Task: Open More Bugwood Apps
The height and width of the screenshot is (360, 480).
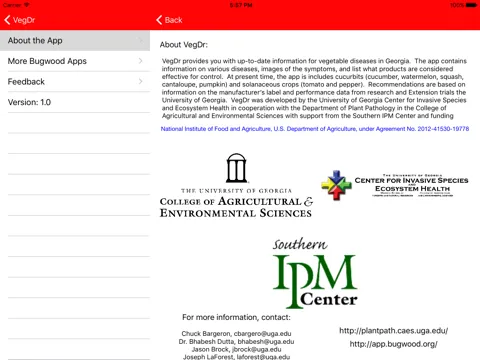Action: coord(75,61)
